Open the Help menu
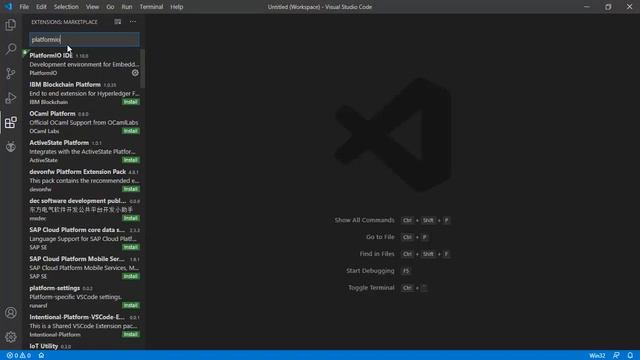Viewport: 640px width, 360px height. [177, 7]
